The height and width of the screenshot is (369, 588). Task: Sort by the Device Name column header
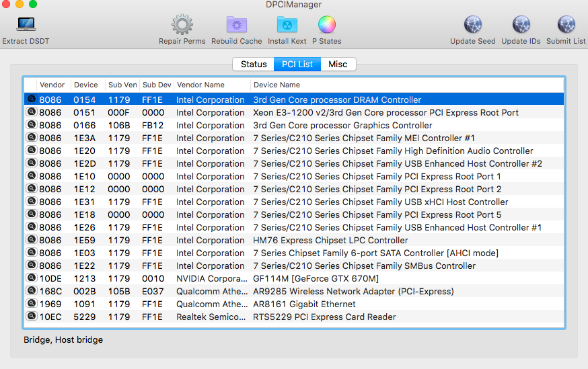coord(277,85)
